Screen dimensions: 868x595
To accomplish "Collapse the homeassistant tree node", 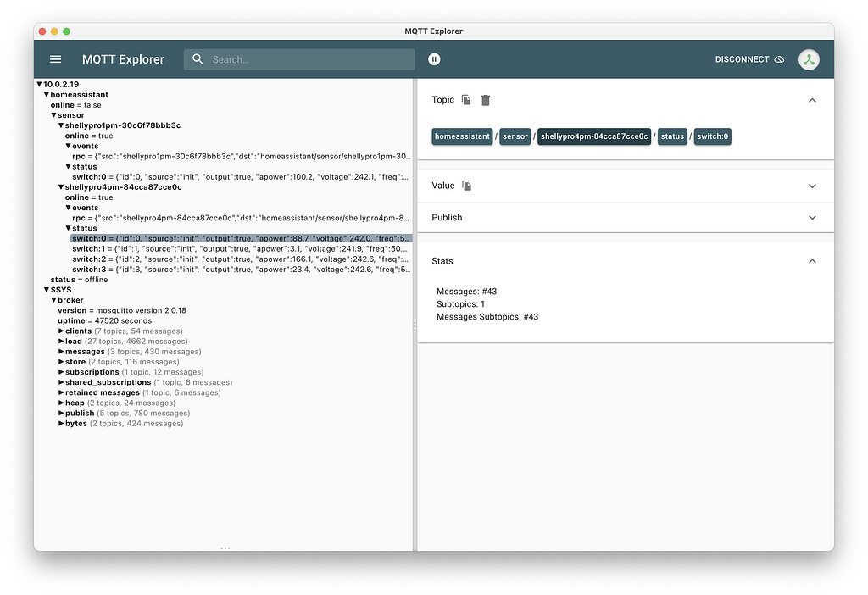I will tap(47, 95).
